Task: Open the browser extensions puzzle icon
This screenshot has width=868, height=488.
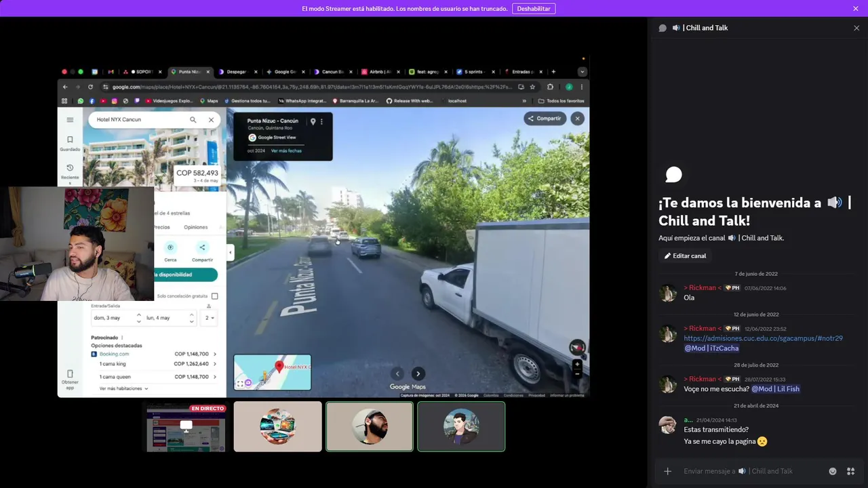Action: click(x=550, y=87)
